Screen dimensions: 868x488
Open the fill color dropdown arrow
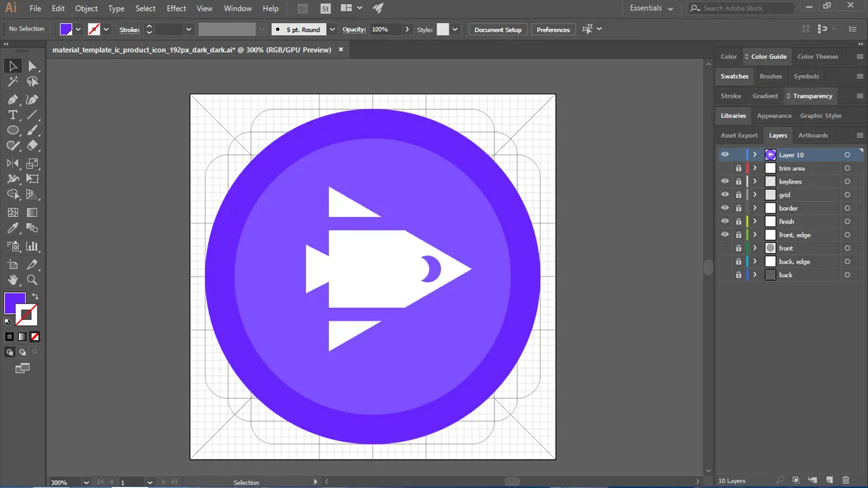79,29
